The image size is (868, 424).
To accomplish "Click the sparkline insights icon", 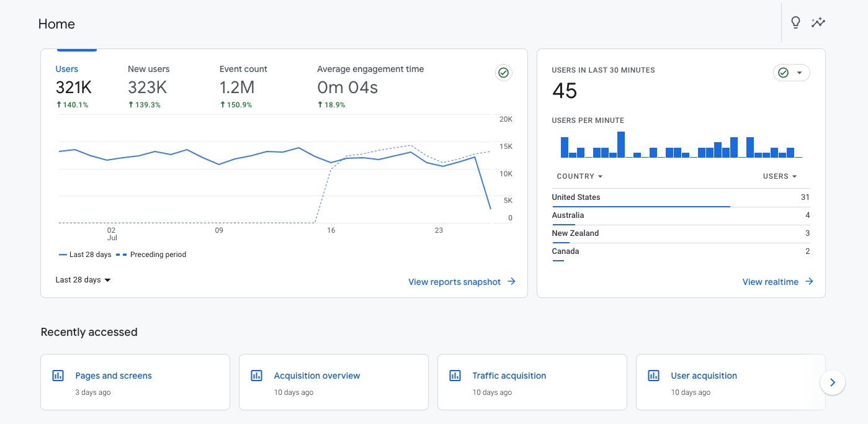I will pyautogui.click(x=818, y=23).
